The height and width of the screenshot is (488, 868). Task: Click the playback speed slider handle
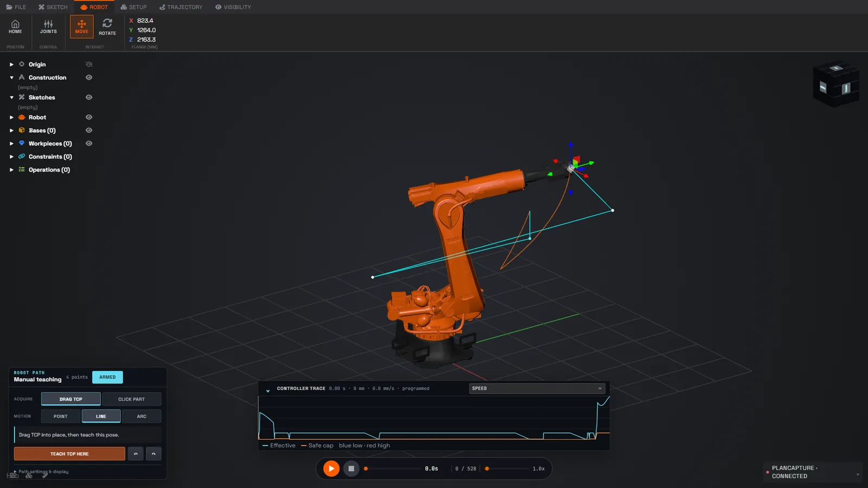coord(487,468)
